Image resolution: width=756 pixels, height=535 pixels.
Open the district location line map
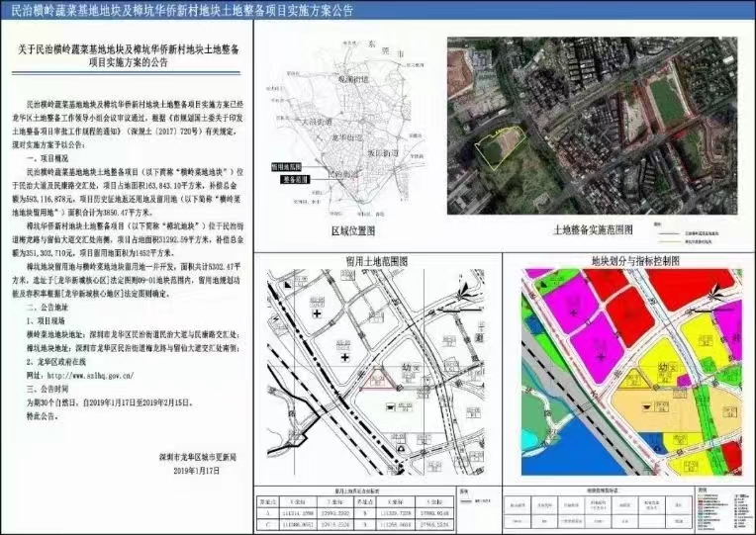point(351,129)
